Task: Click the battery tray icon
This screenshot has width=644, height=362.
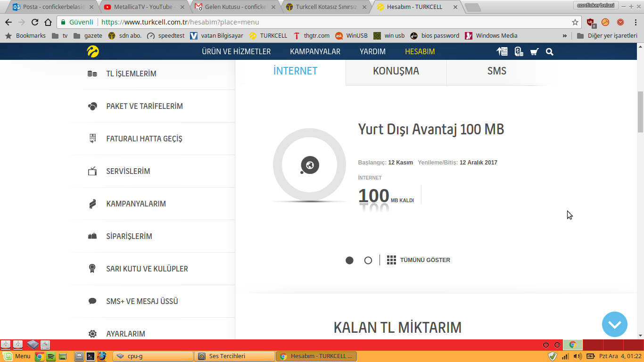Action: pos(590,356)
